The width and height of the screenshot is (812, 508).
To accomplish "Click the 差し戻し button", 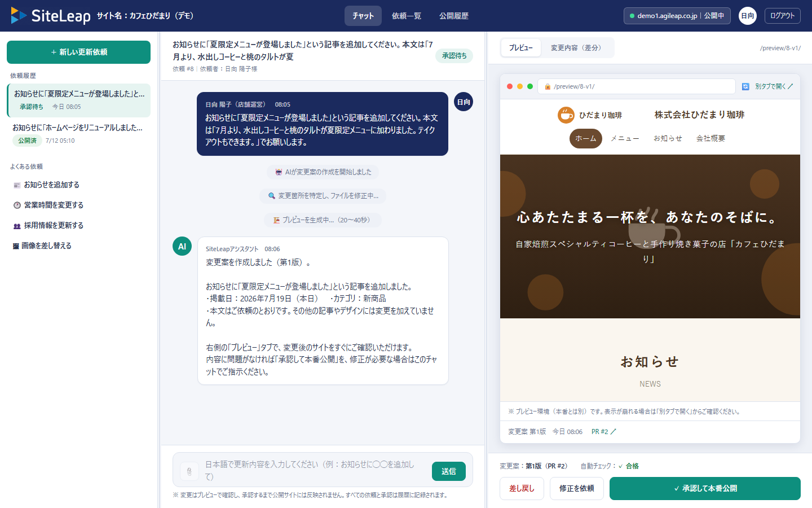I will (522, 488).
